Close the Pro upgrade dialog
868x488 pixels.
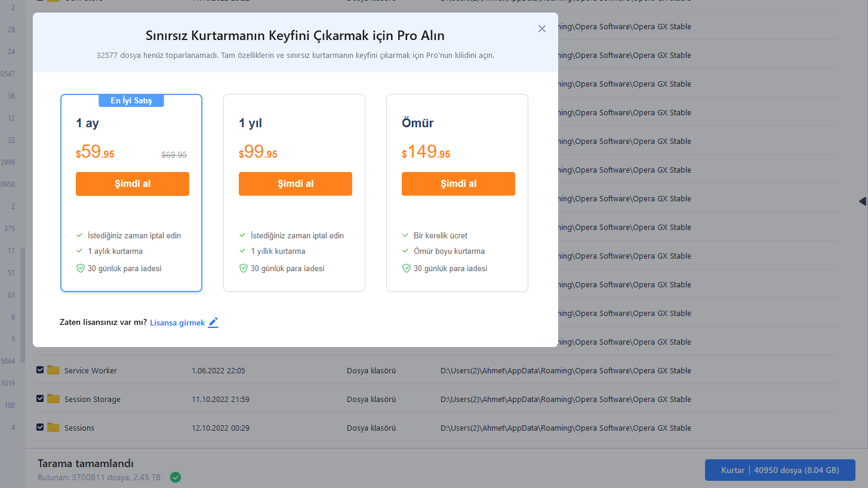coord(541,29)
